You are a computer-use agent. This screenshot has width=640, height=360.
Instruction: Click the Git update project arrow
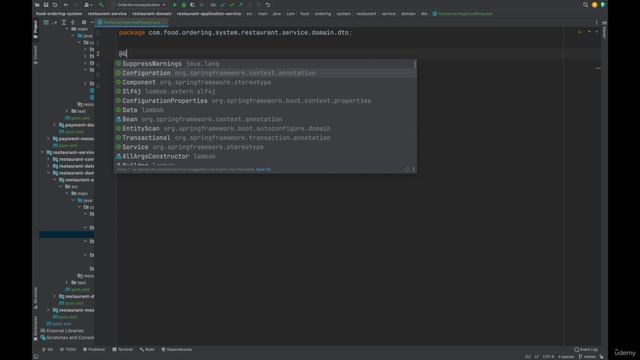click(x=223, y=5)
